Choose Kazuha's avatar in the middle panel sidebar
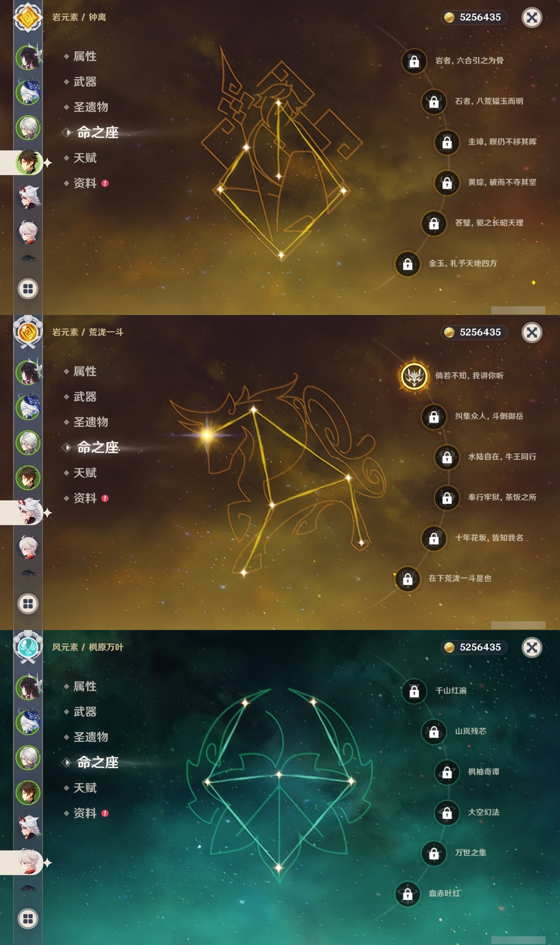560x945 pixels. point(28,547)
